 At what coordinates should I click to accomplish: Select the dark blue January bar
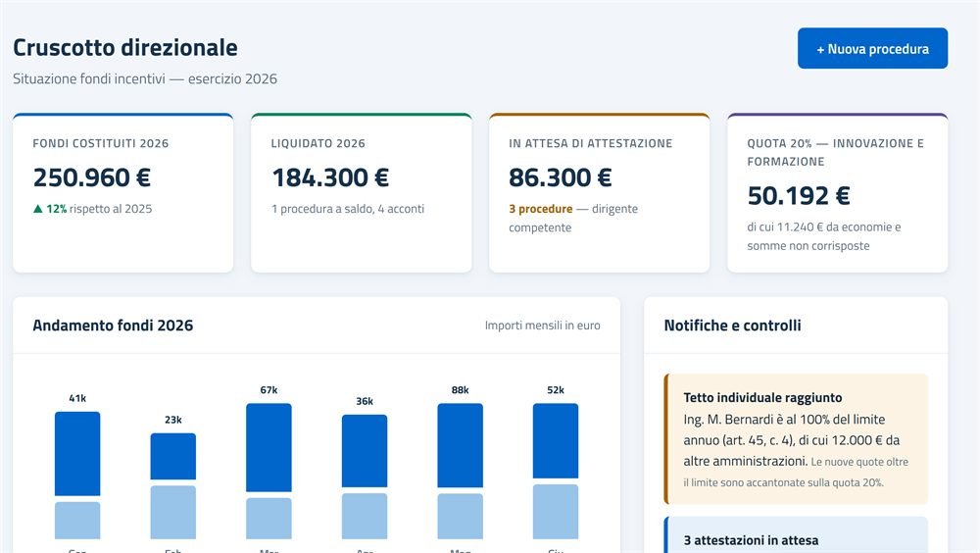tap(77, 454)
